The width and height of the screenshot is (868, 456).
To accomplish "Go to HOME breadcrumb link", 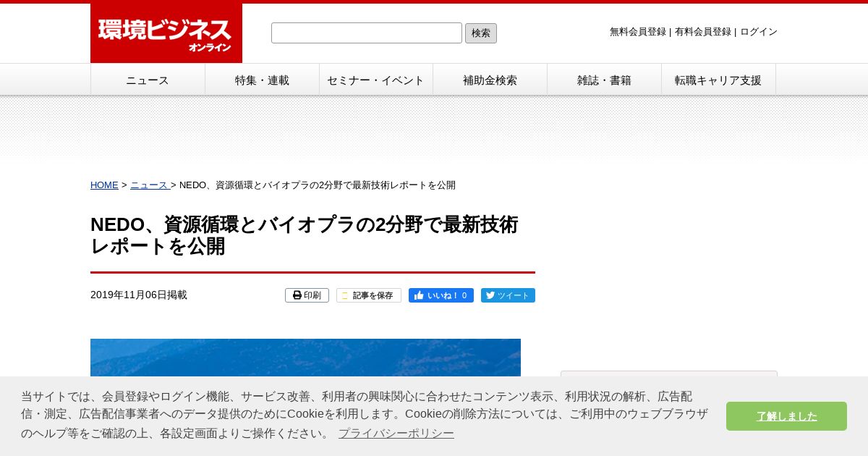I will 104,185.
